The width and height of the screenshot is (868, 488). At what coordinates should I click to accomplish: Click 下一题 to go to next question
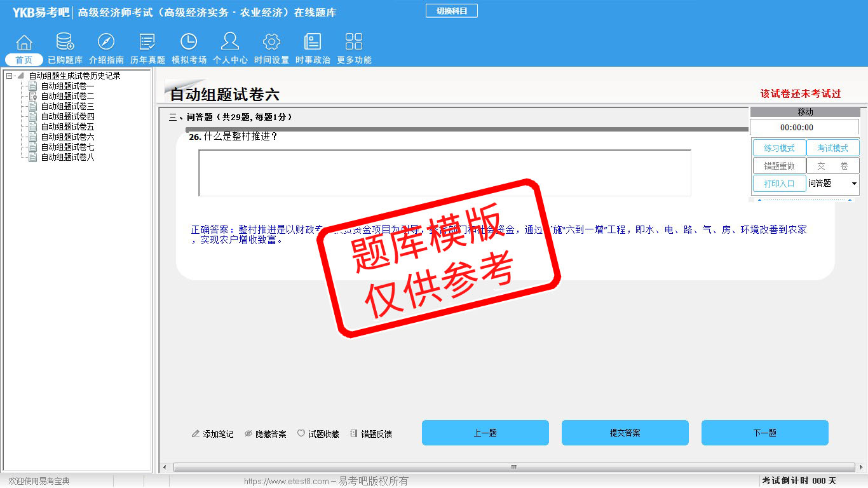[x=764, y=433]
